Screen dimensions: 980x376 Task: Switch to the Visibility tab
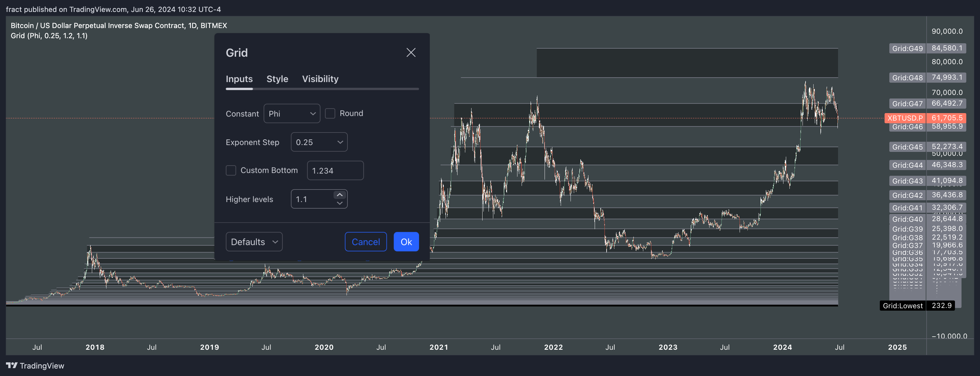tap(320, 79)
